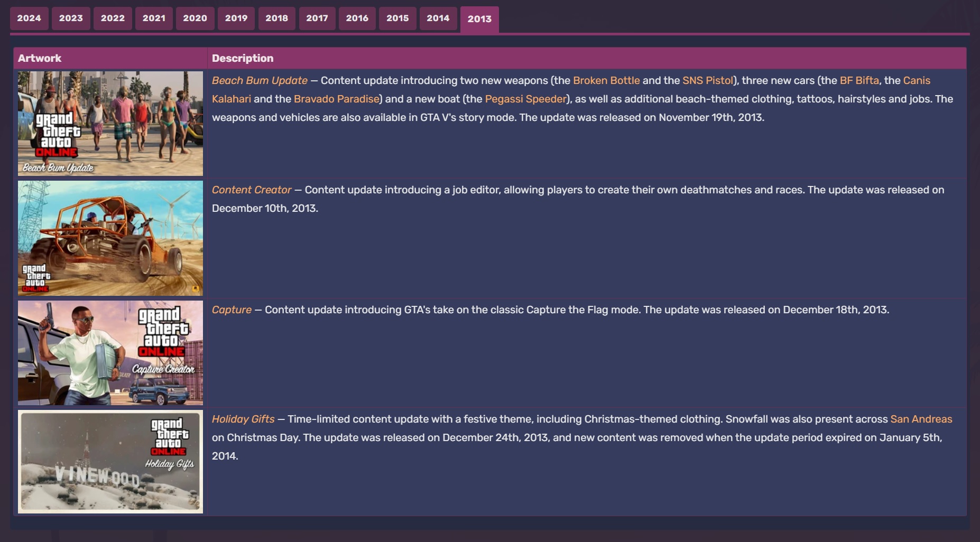Click the text 'December 24th, 2013'

[495, 437]
